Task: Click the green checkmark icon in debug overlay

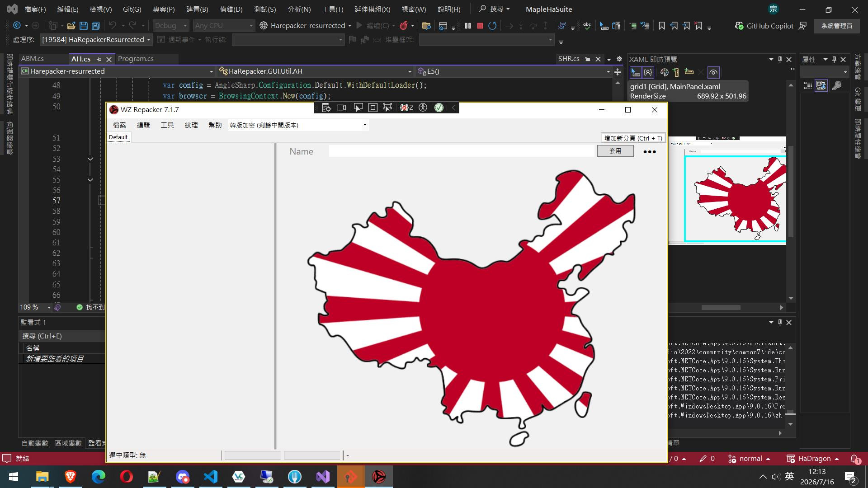Action: [439, 108]
